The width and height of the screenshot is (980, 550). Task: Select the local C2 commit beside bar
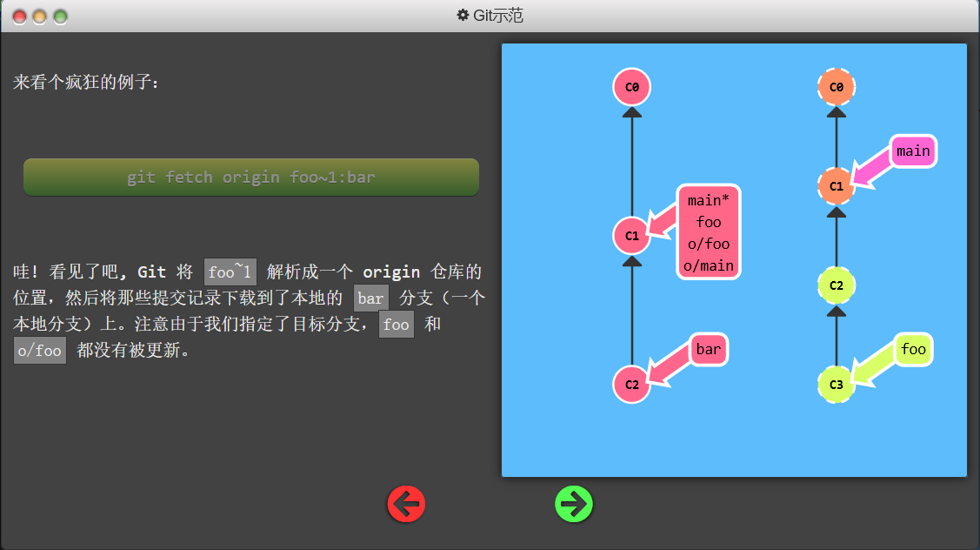coord(632,385)
